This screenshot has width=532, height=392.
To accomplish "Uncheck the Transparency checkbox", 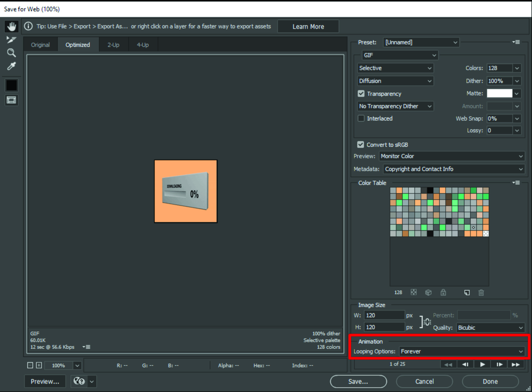I will (x=361, y=93).
